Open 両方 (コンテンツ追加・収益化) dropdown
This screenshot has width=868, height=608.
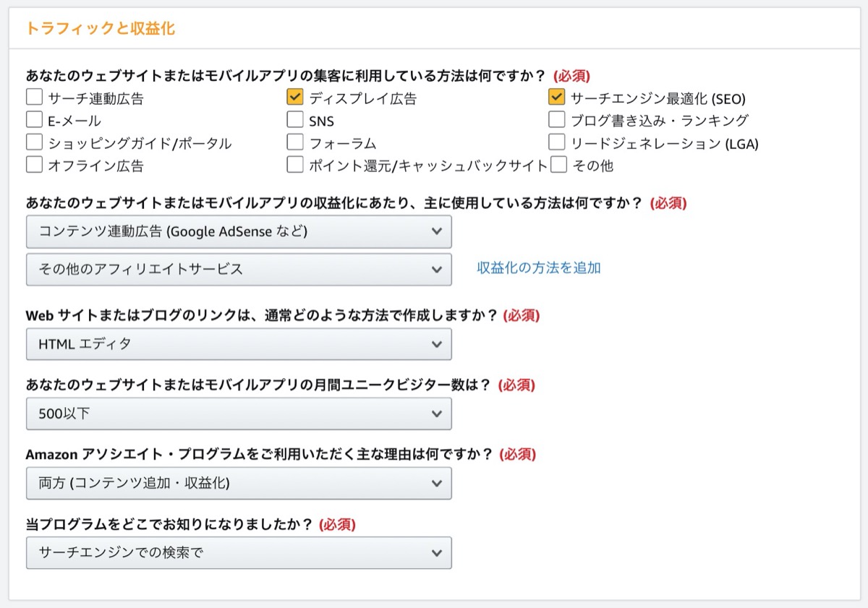point(239,483)
